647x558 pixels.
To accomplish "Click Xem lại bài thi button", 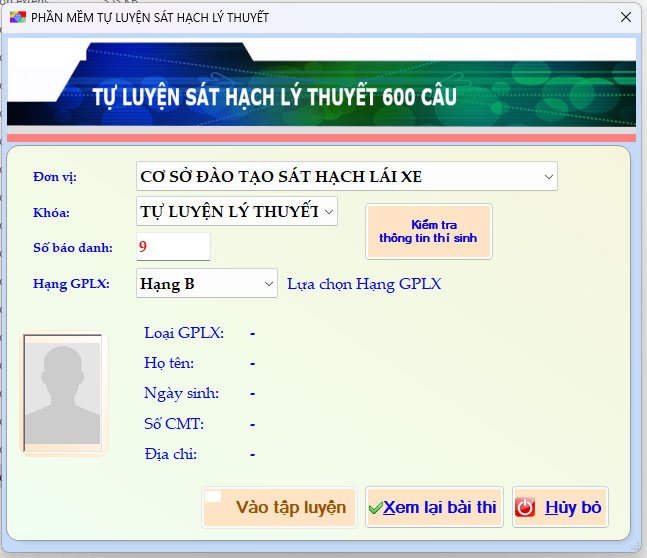I will (434, 507).
